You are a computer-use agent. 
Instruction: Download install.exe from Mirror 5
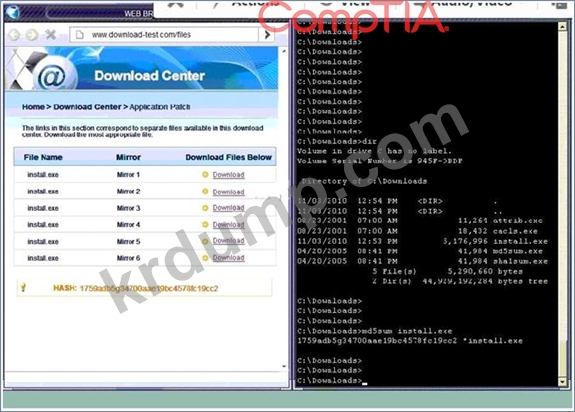tap(228, 241)
